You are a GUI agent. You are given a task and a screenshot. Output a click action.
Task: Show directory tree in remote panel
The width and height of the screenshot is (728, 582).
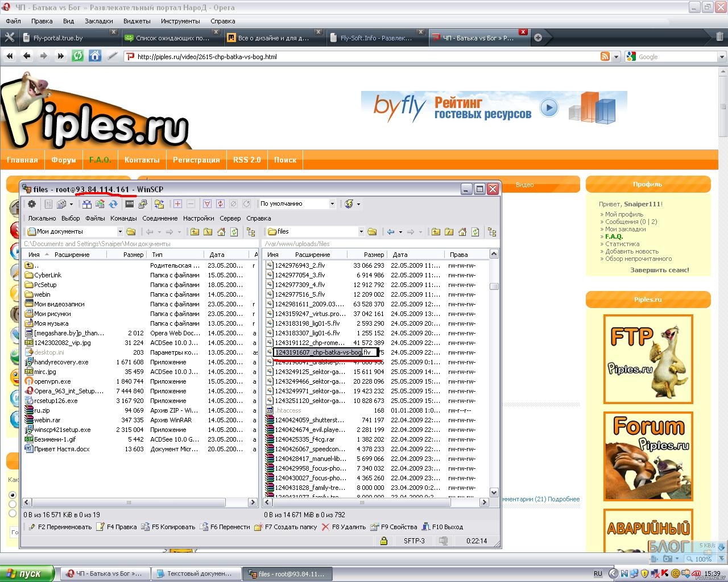tap(492, 232)
